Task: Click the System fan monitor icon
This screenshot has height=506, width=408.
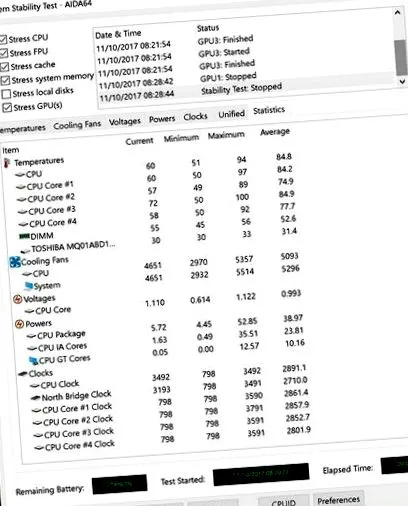Action: pyautogui.click(x=29, y=286)
